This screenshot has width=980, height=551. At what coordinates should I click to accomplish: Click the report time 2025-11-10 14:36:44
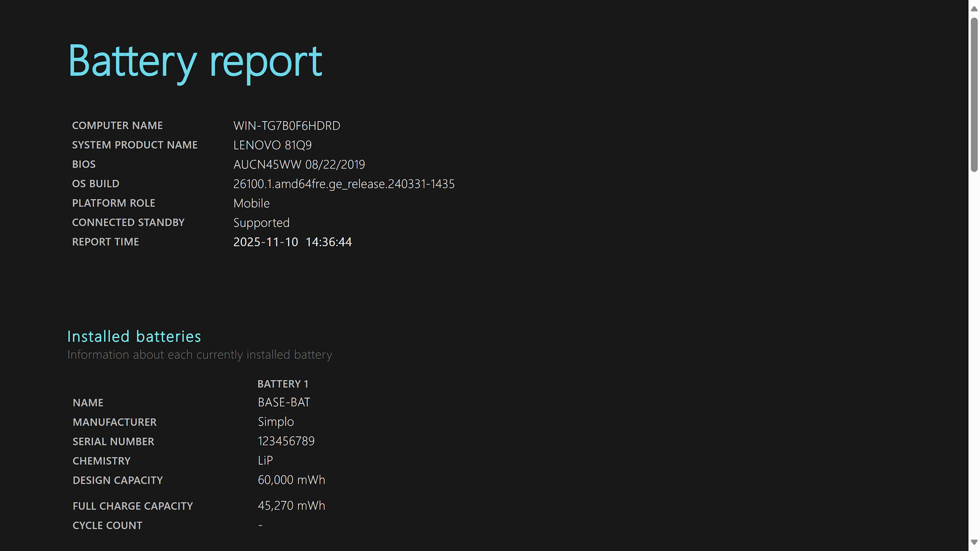292,242
